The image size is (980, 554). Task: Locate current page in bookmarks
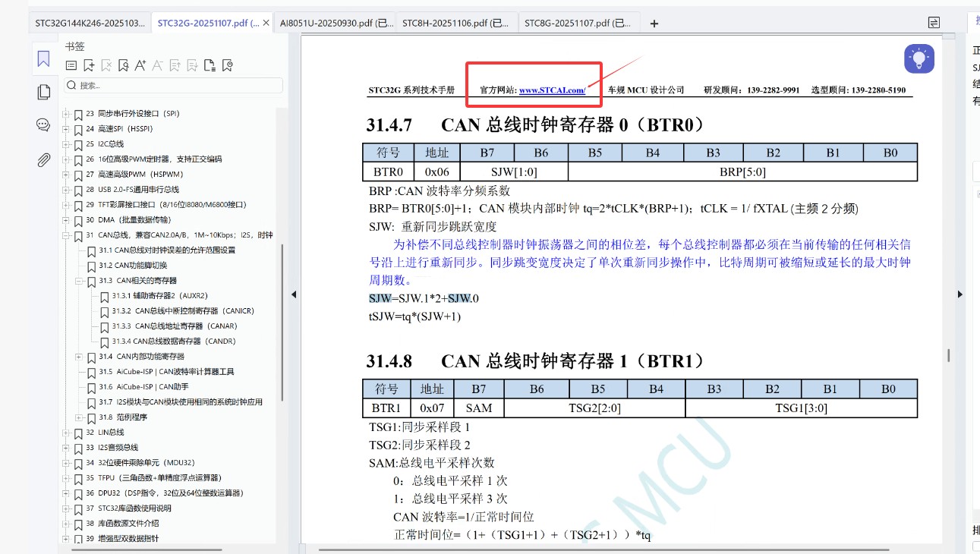(x=124, y=65)
